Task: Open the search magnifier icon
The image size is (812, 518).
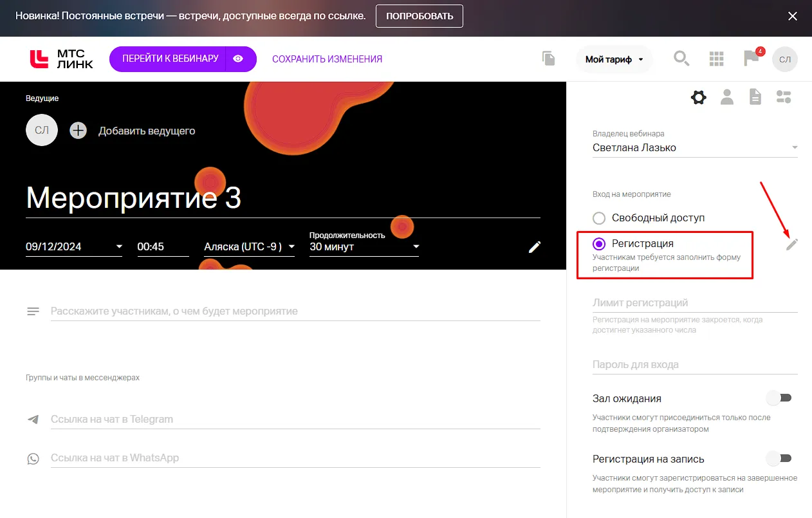Action: [681, 59]
